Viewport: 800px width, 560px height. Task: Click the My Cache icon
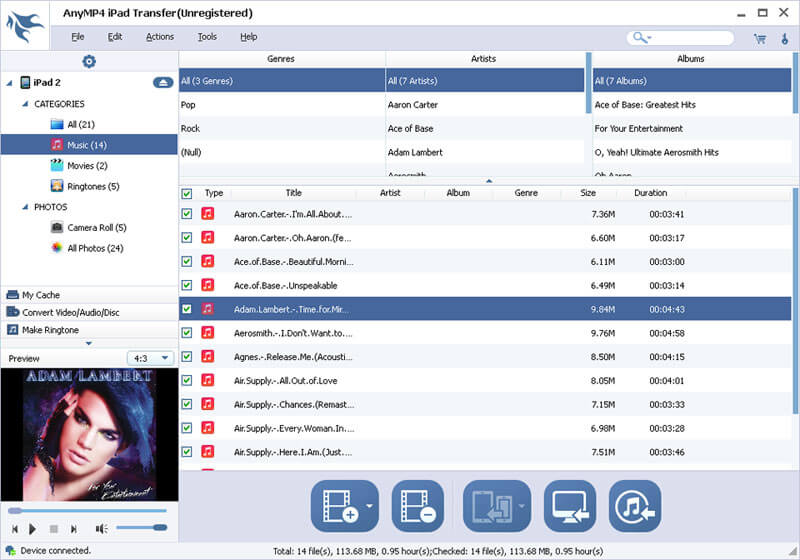point(12,295)
